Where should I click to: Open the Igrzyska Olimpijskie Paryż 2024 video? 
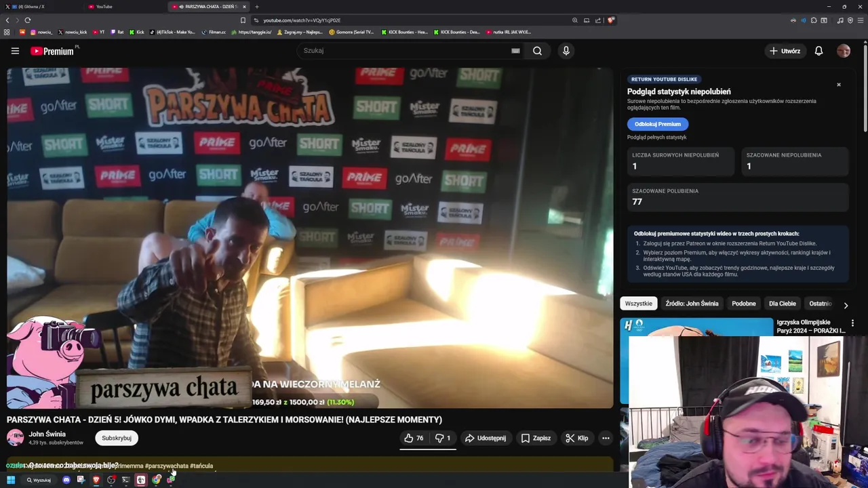click(810, 327)
